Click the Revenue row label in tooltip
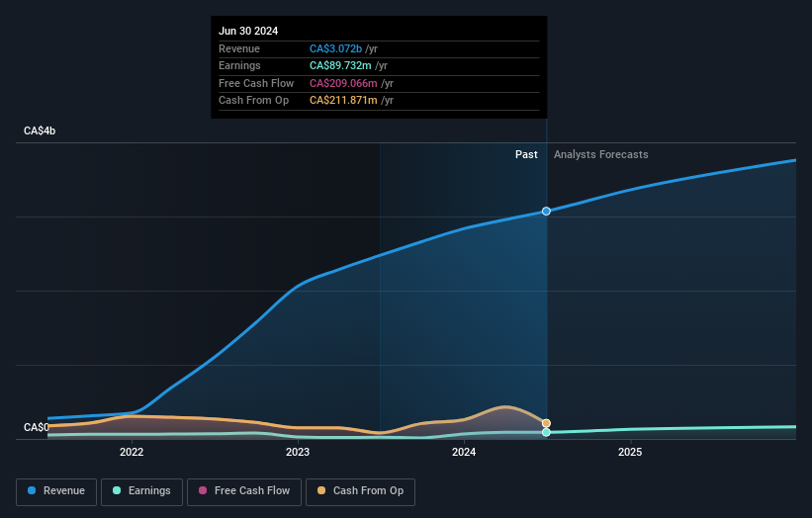This screenshot has width=812, height=518. pyautogui.click(x=239, y=48)
